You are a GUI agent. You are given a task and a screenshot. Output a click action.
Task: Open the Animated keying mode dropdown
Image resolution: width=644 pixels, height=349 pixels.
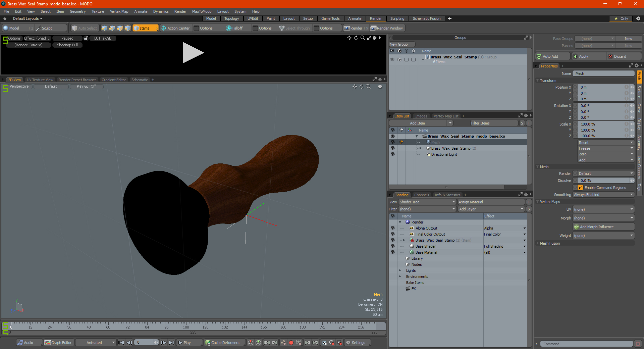(96, 343)
